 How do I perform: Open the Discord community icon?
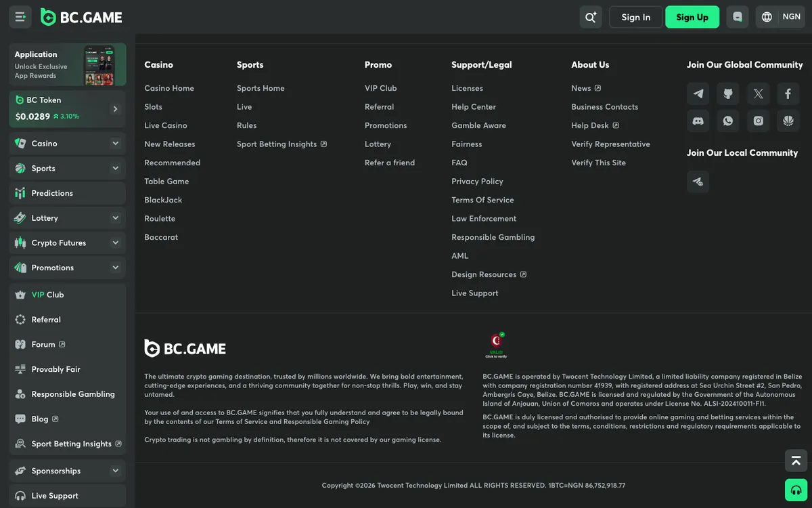(x=698, y=121)
